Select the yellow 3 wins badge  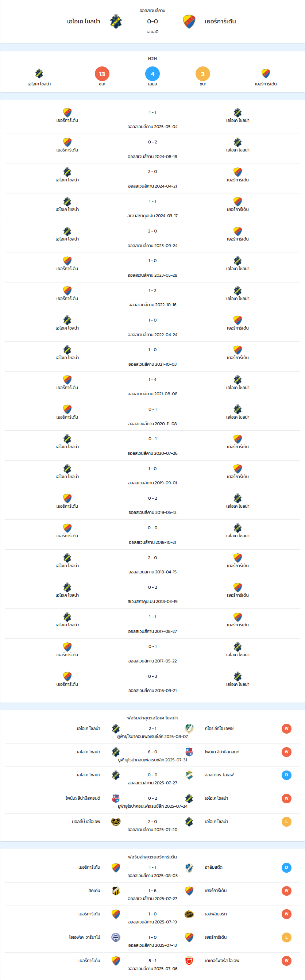click(x=203, y=74)
